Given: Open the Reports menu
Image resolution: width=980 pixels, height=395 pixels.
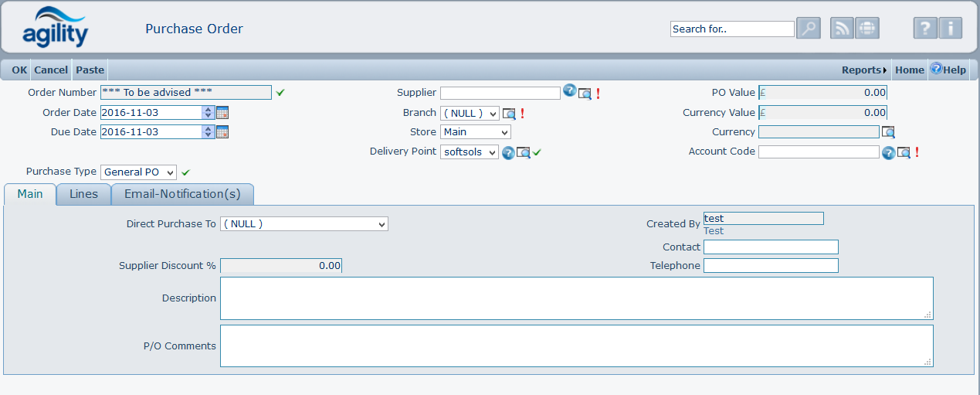Looking at the screenshot, I should coord(864,70).
